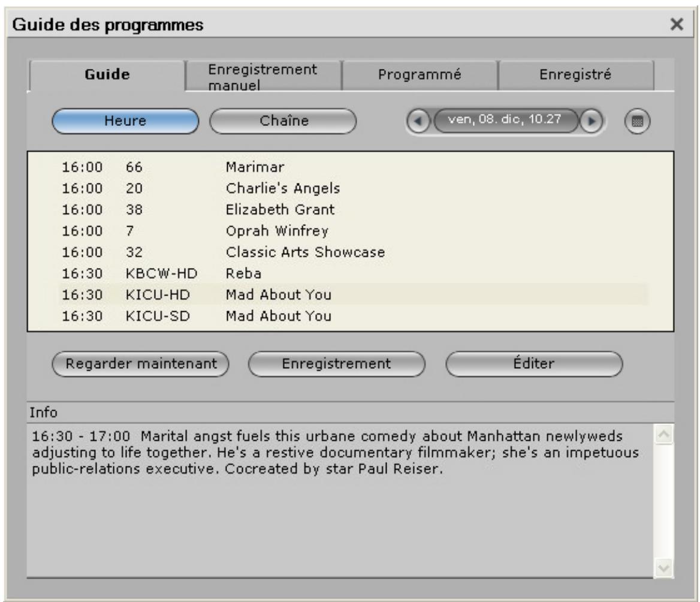
Task: Select the Reba listing on KBCW-HD
Action: coord(352,274)
